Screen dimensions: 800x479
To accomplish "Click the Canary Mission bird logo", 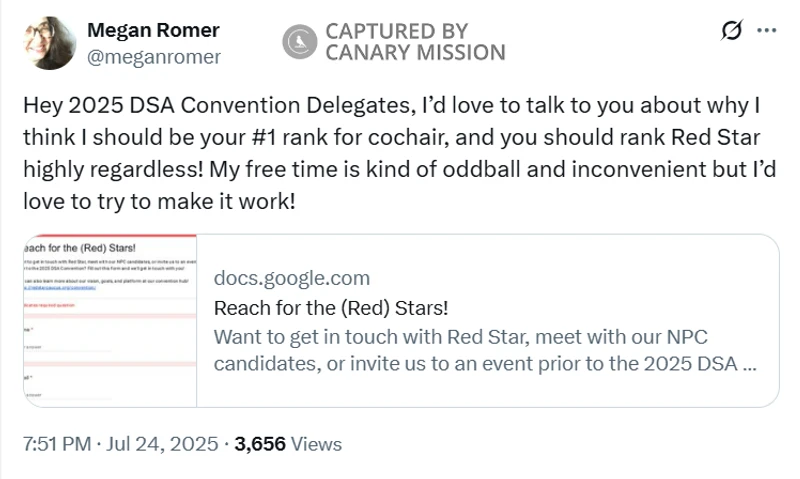I will point(299,42).
